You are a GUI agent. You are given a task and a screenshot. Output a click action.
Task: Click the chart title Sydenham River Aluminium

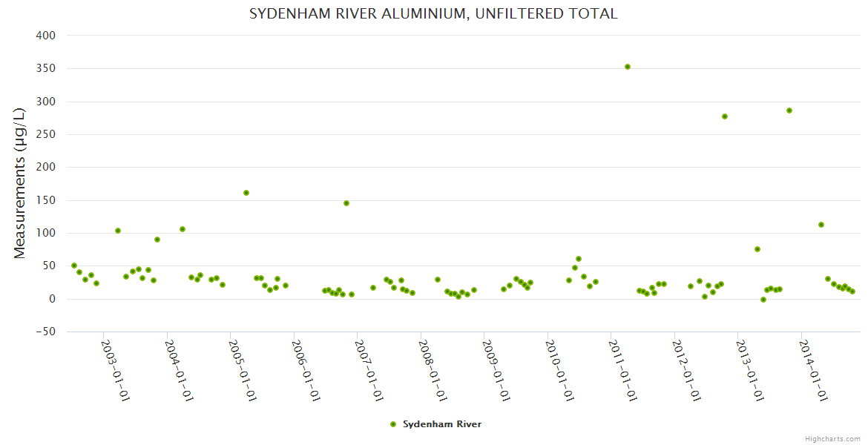[x=433, y=14]
